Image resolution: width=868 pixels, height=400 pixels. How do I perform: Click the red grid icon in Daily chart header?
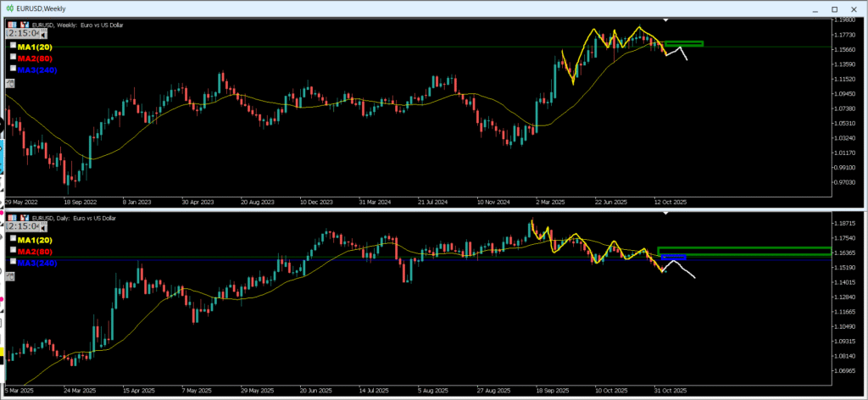coord(12,219)
